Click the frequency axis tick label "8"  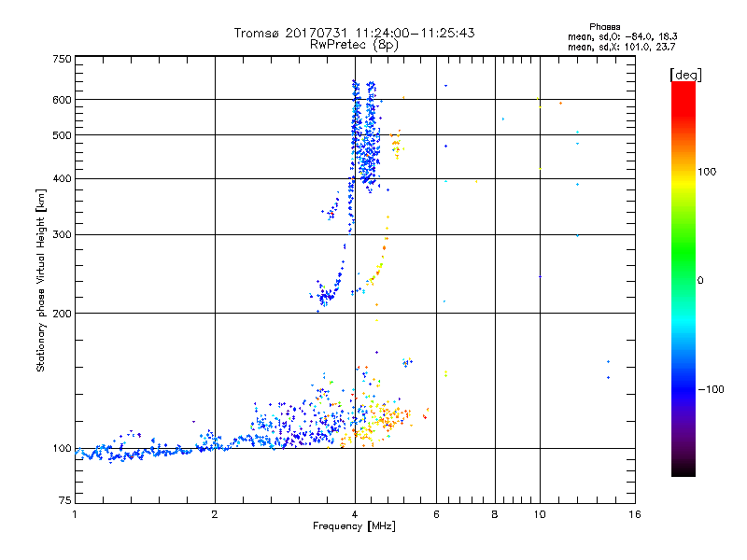point(495,514)
